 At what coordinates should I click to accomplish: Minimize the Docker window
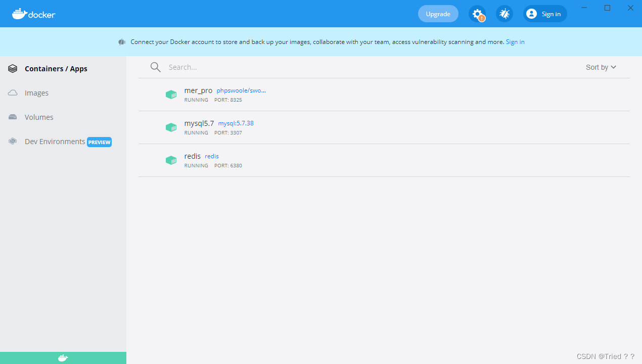tap(584, 8)
